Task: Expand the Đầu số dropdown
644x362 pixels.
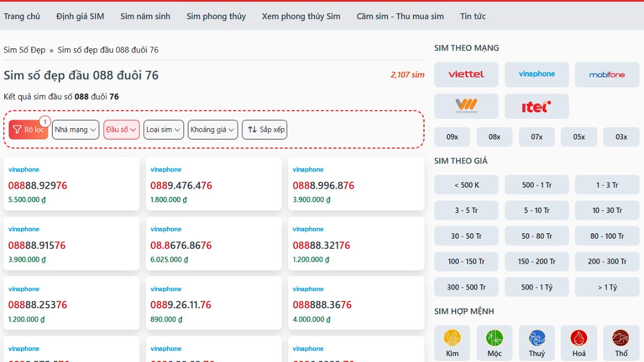Action: click(121, 130)
